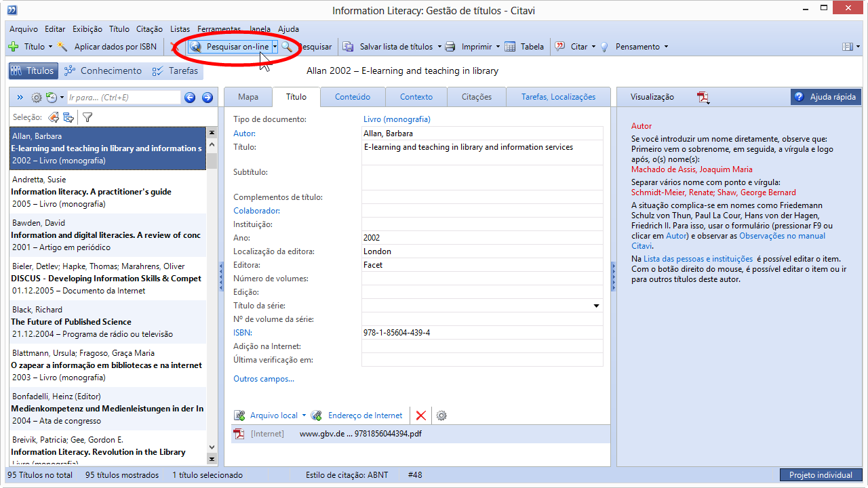Open the Pesquisar on-line dropdown arrow

tap(275, 47)
